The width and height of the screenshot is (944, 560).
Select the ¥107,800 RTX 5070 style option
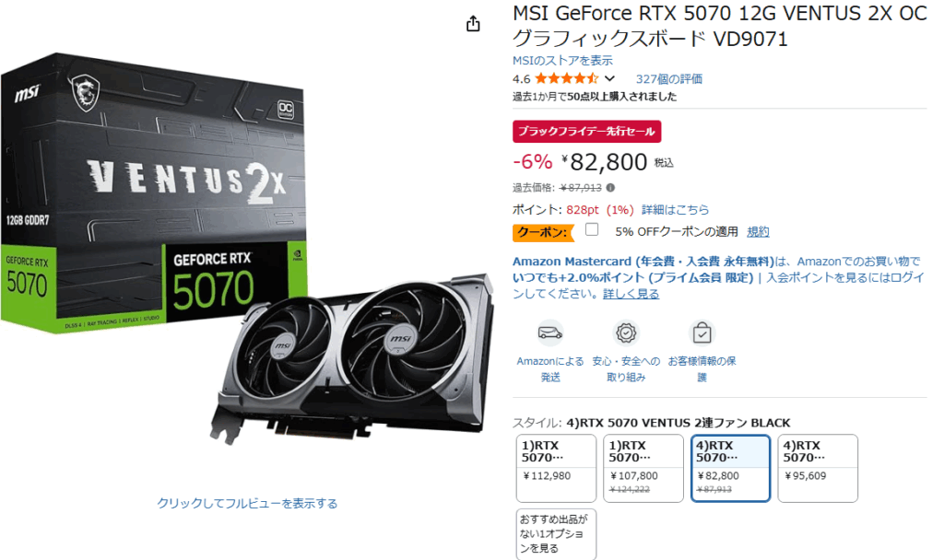coord(643,469)
